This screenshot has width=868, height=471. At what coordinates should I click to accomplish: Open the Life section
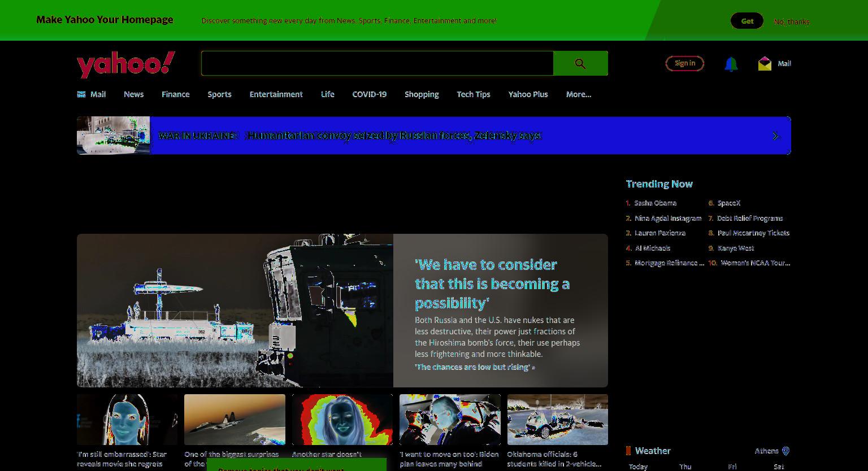point(328,94)
